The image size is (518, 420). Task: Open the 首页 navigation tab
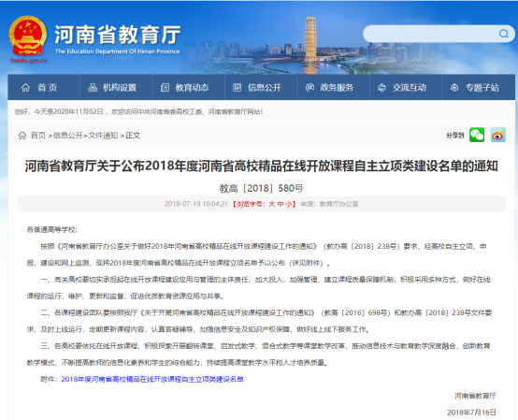click(x=44, y=88)
